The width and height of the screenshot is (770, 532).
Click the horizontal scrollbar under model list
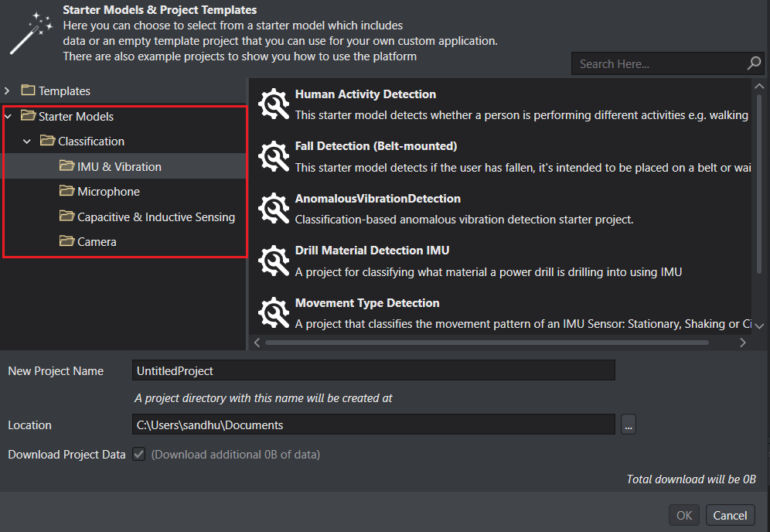pyautogui.click(x=486, y=343)
